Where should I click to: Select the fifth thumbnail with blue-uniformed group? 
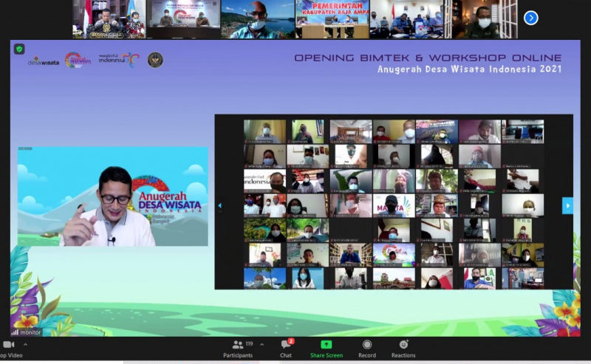coord(407,19)
